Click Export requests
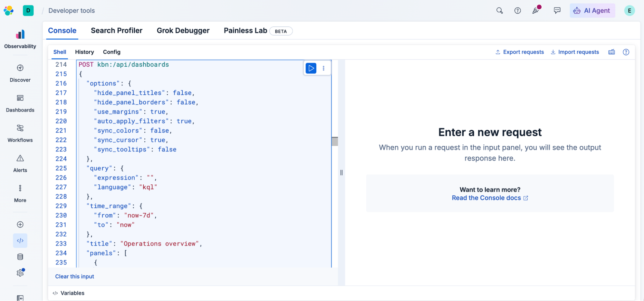The image size is (644, 301). pos(520,52)
